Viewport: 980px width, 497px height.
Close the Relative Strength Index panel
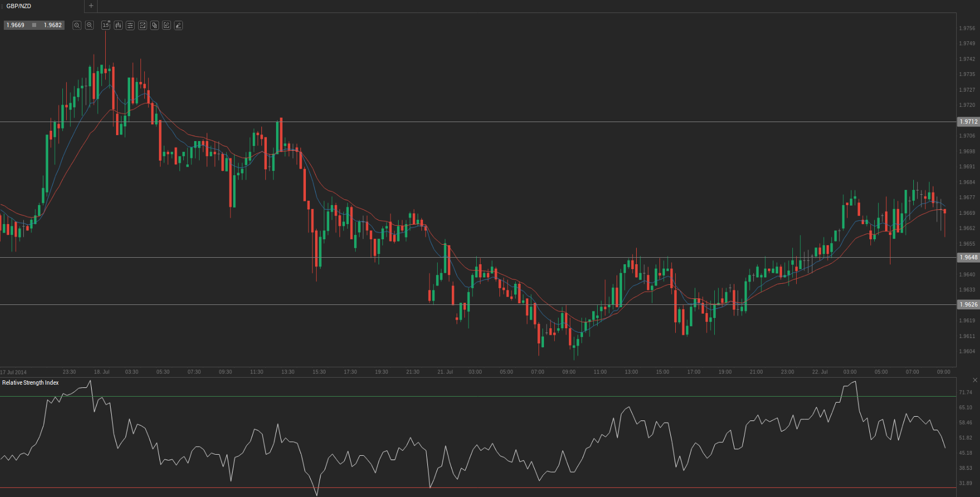975,380
